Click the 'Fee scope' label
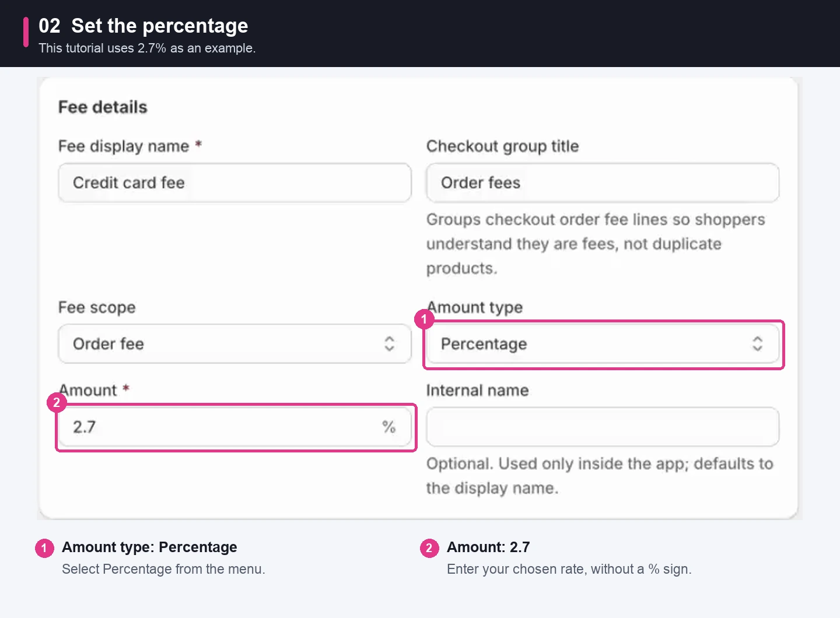840x618 pixels. click(x=97, y=307)
